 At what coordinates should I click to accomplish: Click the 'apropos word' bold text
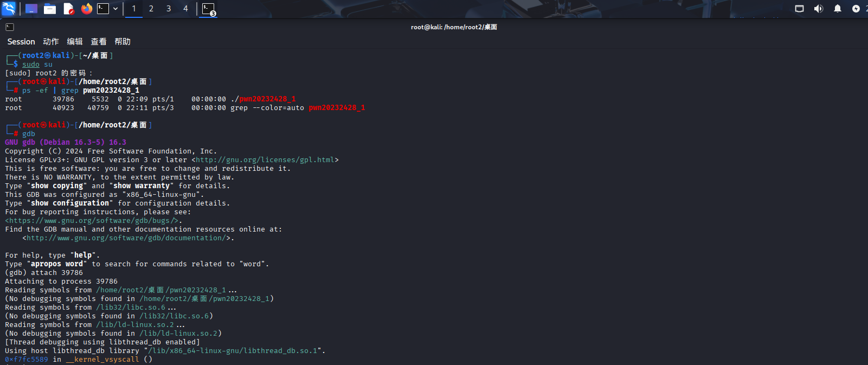pyautogui.click(x=57, y=264)
